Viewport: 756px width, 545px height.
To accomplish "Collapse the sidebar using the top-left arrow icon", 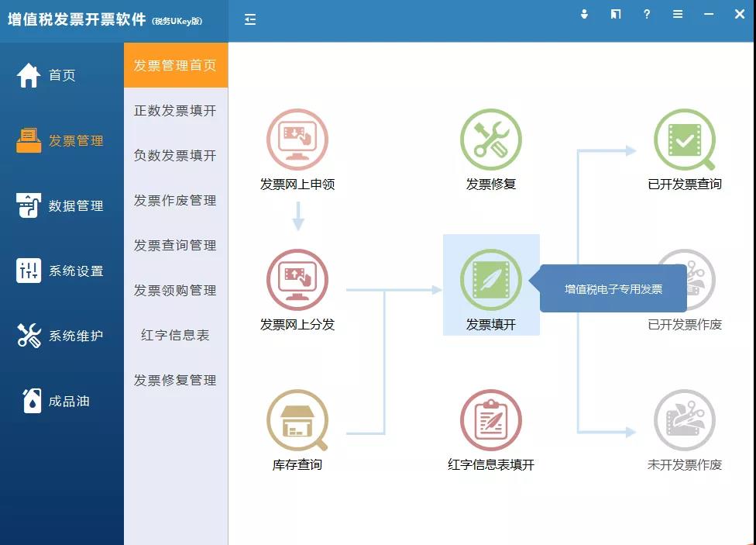I will coord(249,19).
